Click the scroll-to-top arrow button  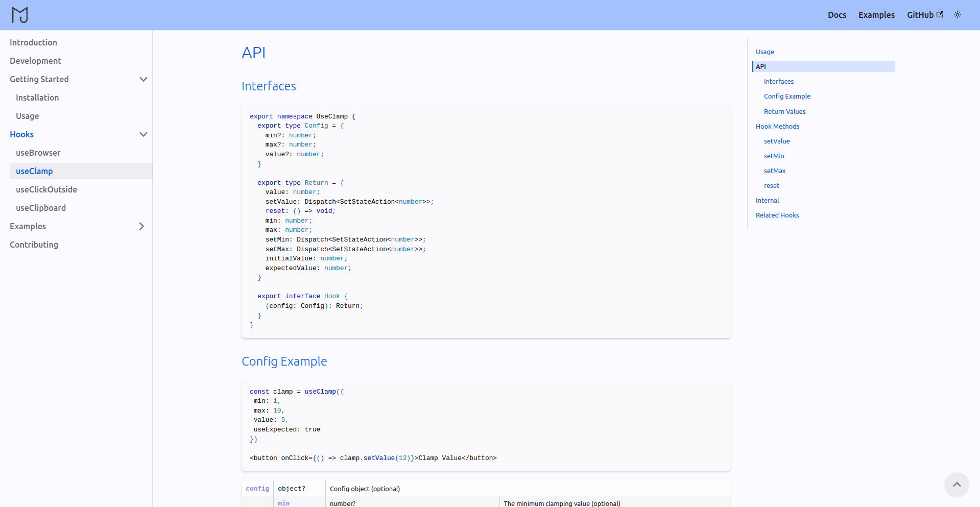957,485
